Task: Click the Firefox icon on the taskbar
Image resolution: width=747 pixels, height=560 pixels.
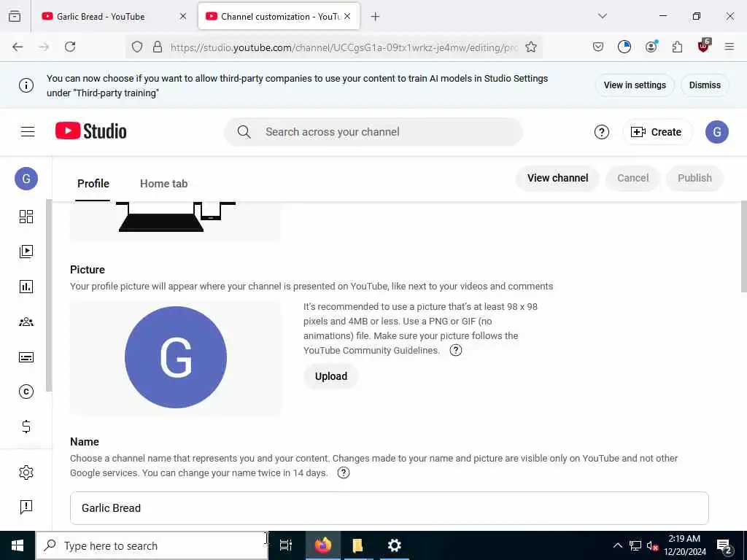Action: (x=323, y=545)
